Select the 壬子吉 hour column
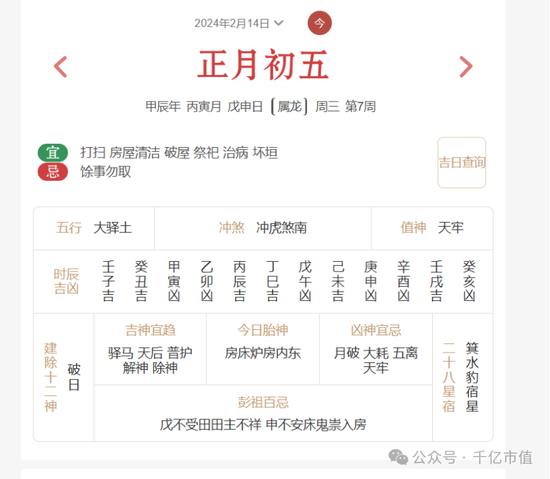Viewport: 550px width, 479px height. [x=108, y=282]
